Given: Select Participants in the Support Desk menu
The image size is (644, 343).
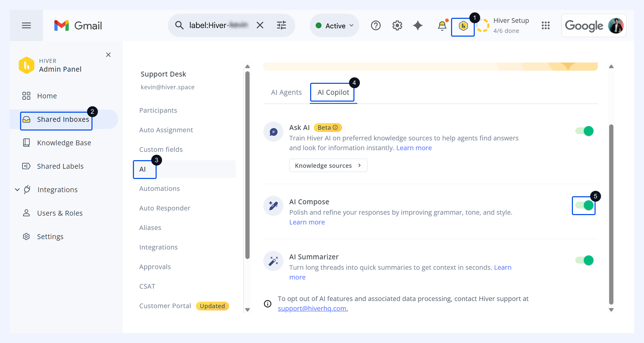Looking at the screenshot, I should 158,110.
